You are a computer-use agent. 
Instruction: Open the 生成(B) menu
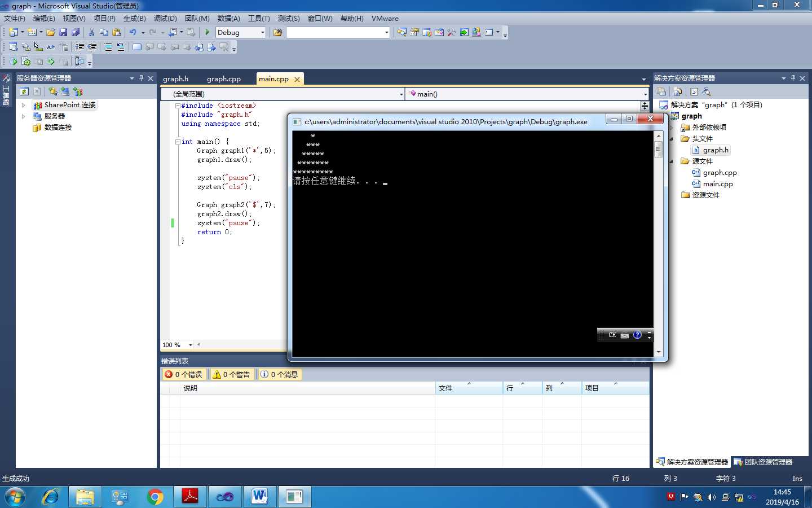pyautogui.click(x=134, y=19)
